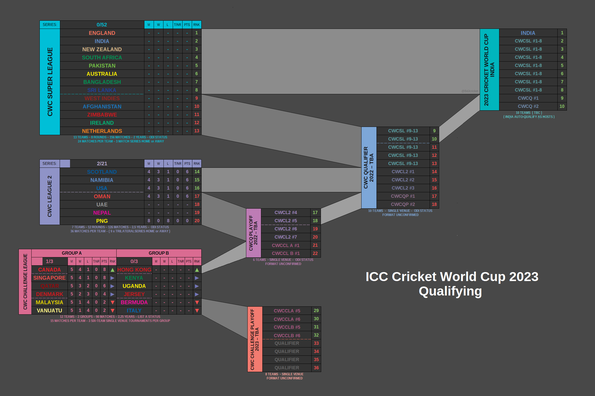Click the CWC QUALIFIER block label
This screenshot has height=396, width=595.
point(369,168)
